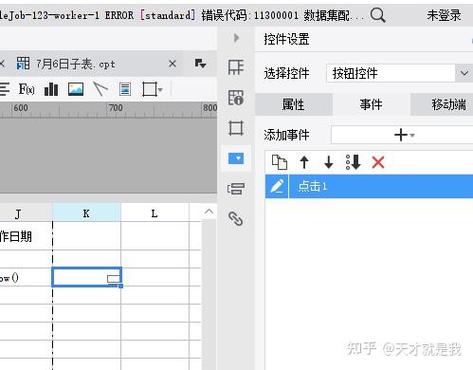Image resolution: width=473 pixels, height=370 pixels.
Task: Click the search magnifier icon
Action: coord(378,15)
